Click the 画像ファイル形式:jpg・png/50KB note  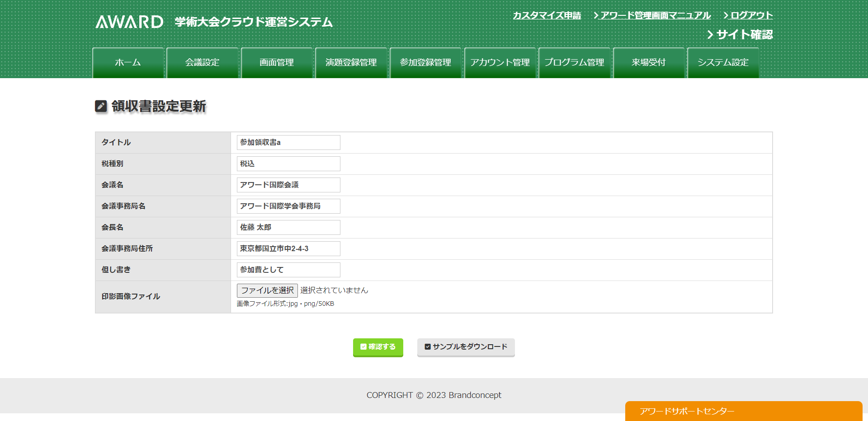(x=285, y=304)
